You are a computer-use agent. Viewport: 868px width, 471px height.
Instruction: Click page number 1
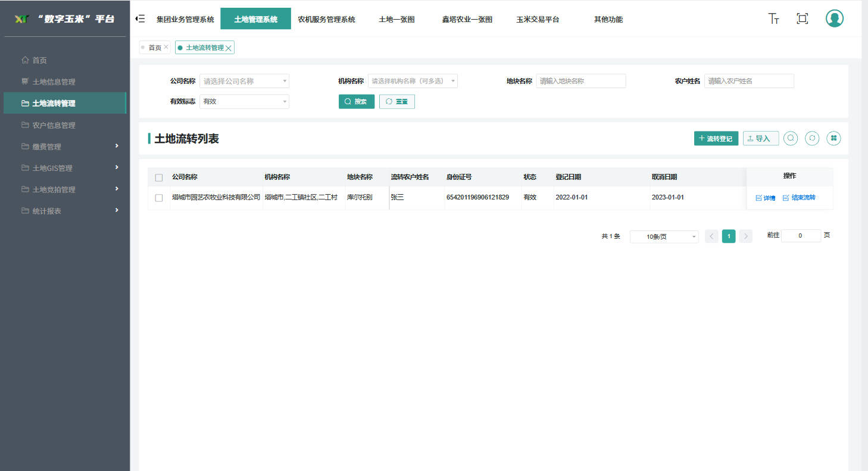[729, 236]
